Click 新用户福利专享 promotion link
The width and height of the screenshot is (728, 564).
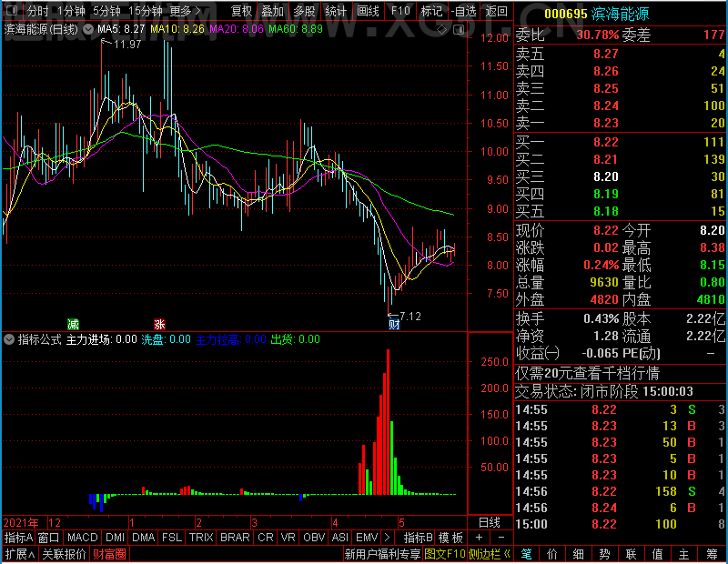tap(382, 554)
